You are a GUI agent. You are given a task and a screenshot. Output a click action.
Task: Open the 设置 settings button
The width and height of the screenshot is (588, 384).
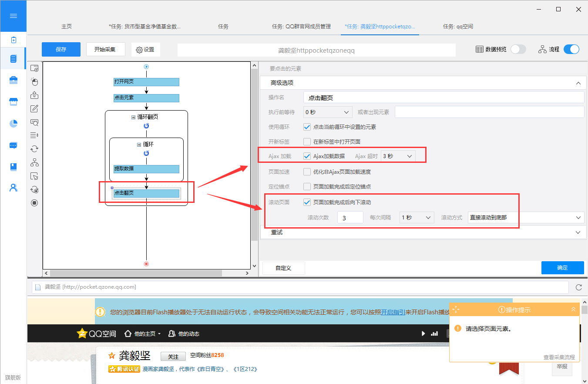pyautogui.click(x=145, y=50)
